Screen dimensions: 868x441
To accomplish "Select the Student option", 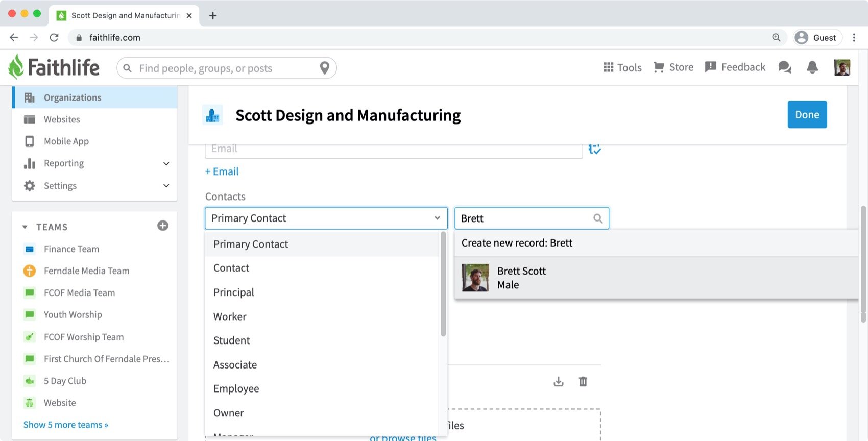I will (x=322, y=340).
